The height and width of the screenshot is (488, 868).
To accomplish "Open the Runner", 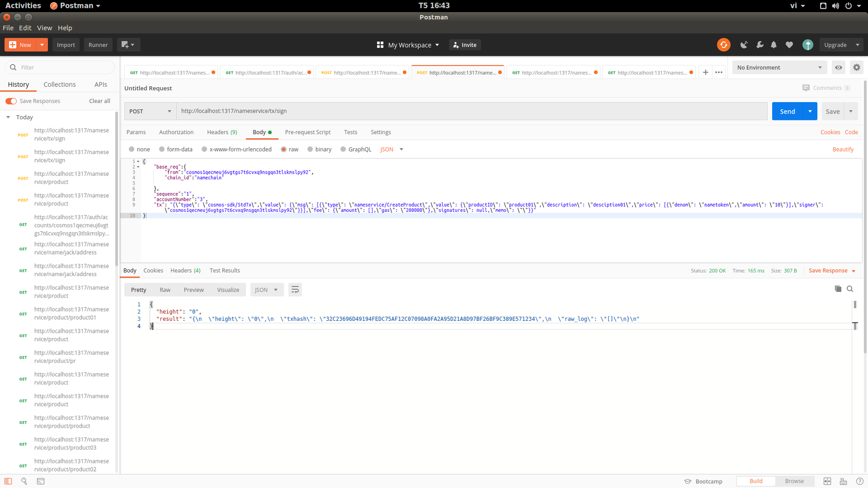I will tap(98, 45).
